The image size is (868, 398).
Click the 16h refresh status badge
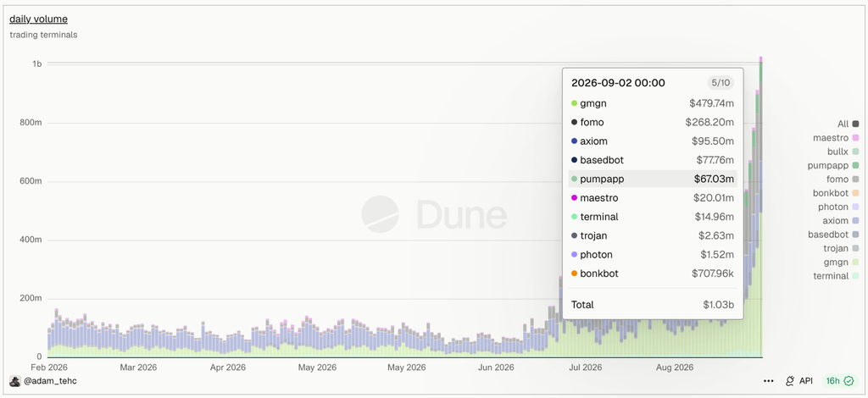pos(840,381)
